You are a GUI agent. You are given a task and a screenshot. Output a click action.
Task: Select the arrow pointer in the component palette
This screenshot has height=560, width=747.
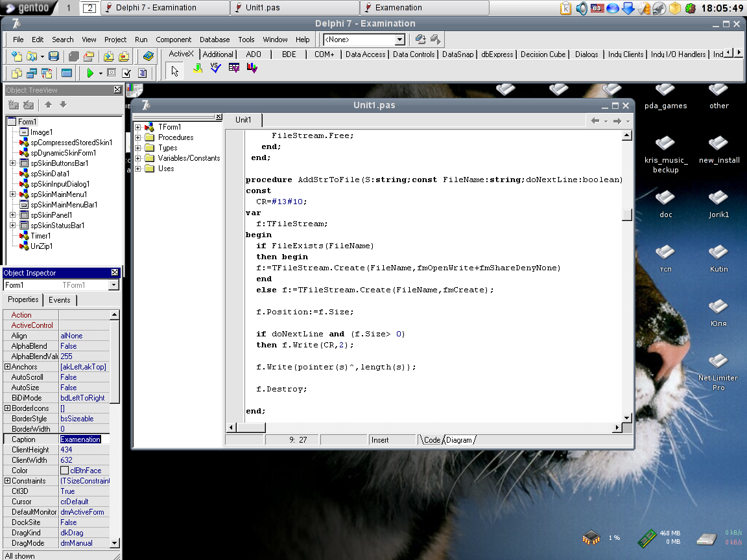175,71
